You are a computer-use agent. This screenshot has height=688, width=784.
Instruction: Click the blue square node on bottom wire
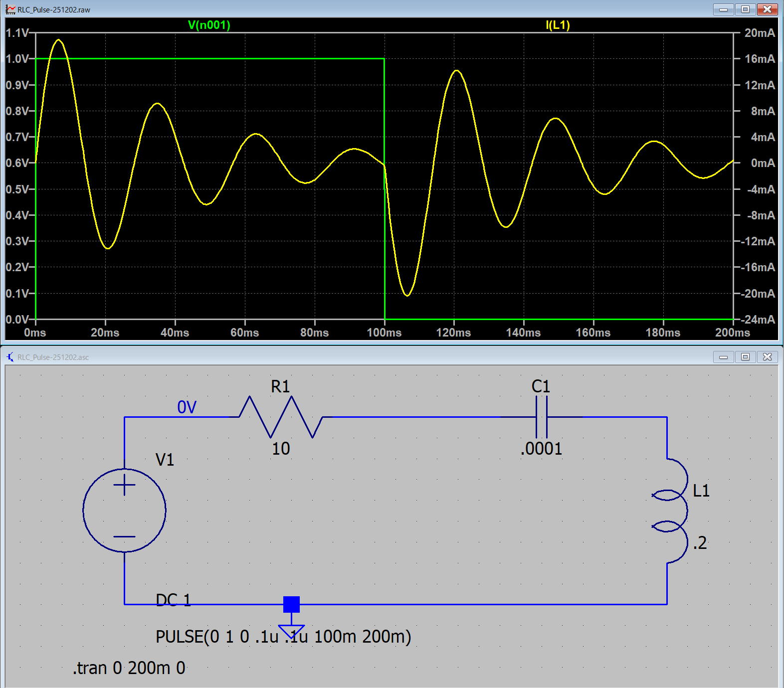pyautogui.click(x=291, y=604)
